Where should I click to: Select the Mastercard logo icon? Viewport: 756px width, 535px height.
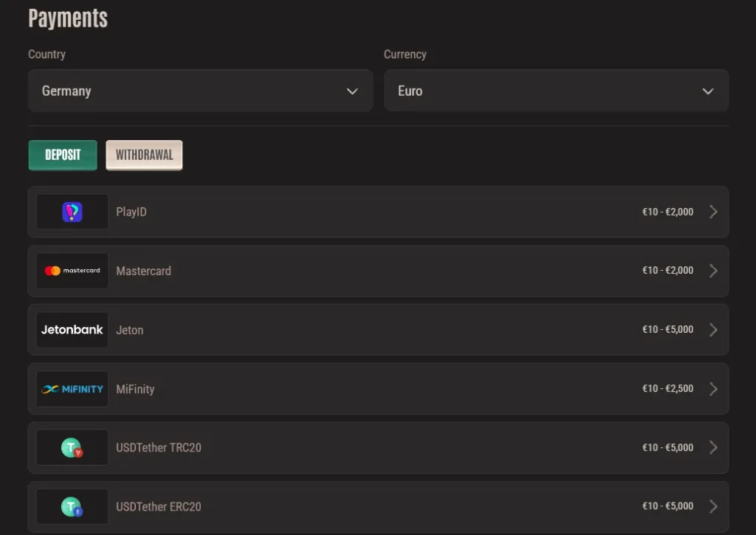(72, 271)
